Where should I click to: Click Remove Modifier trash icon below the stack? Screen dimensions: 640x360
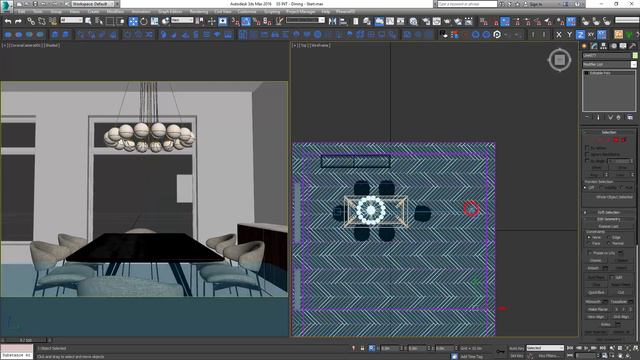618,117
